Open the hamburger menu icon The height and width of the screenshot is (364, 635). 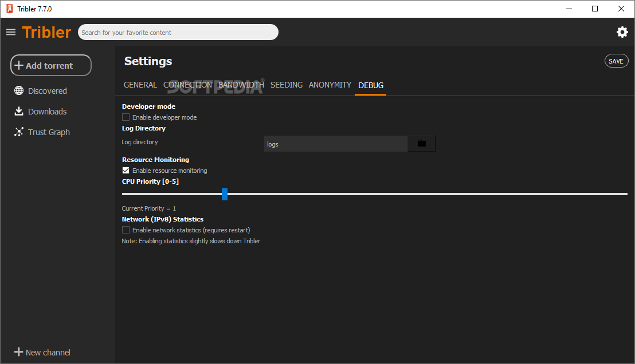tap(11, 32)
